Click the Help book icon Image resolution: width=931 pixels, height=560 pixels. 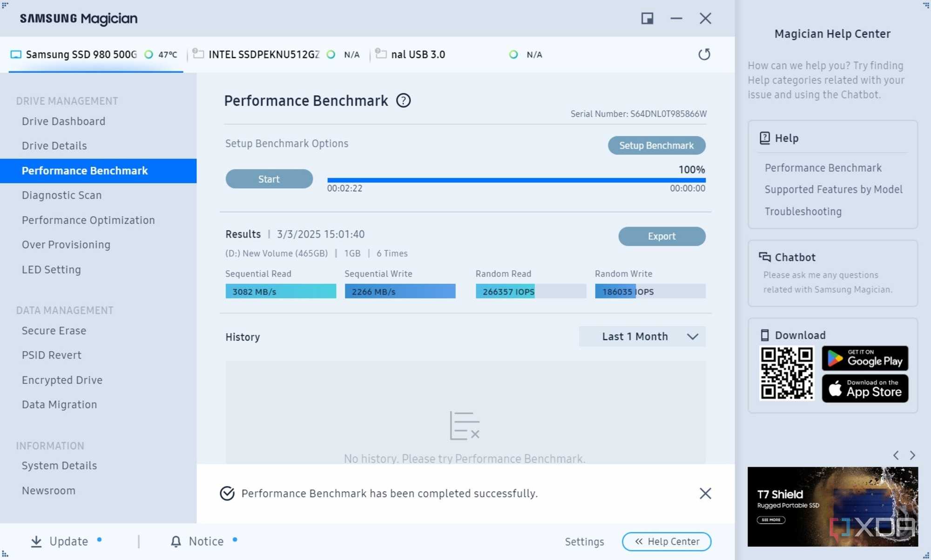coord(764,138)
